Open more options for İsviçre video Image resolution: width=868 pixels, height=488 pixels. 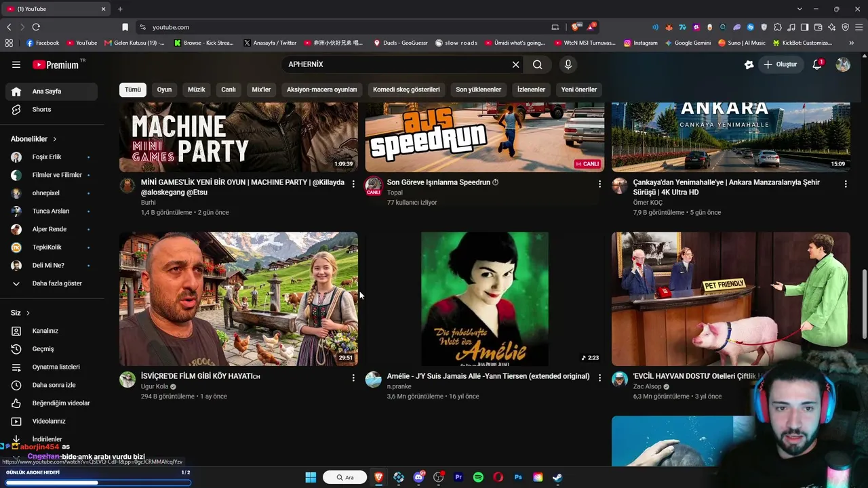(x=353, y=378)
